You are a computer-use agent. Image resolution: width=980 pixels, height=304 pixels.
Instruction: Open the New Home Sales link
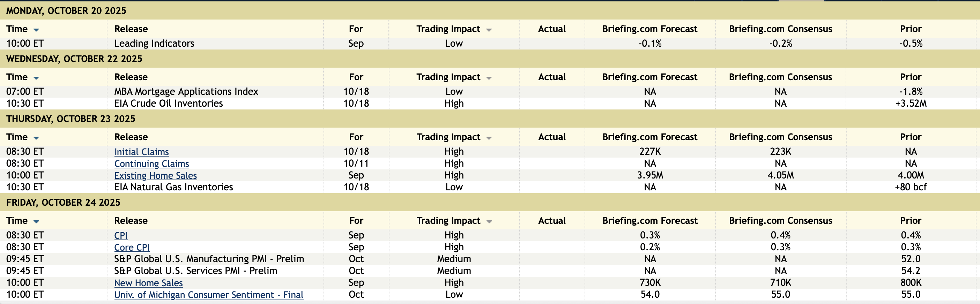pos(148,283)
